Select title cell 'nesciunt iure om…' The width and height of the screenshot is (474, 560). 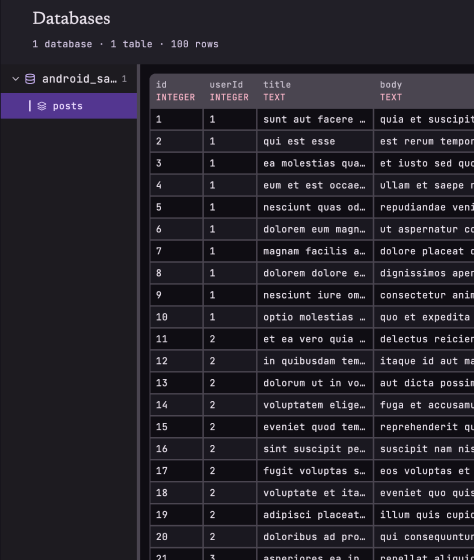pyautogui.click(x=315, y=295)
